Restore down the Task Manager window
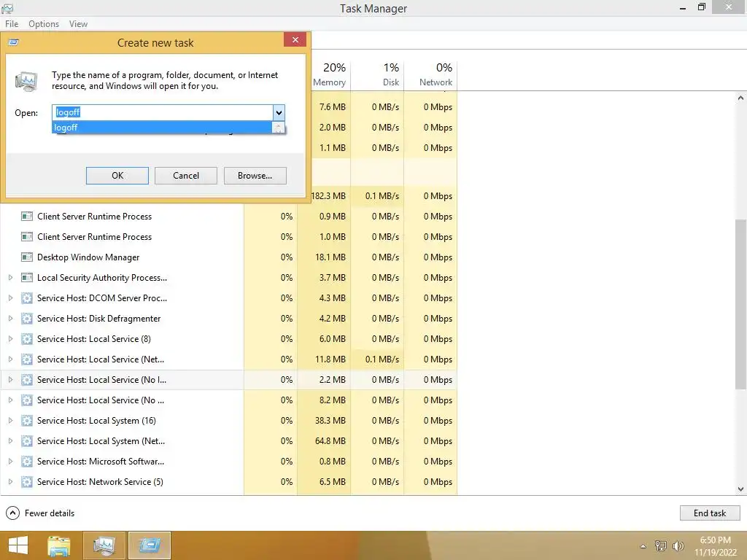This screenshot has height=560, width=747. point(701,7)
